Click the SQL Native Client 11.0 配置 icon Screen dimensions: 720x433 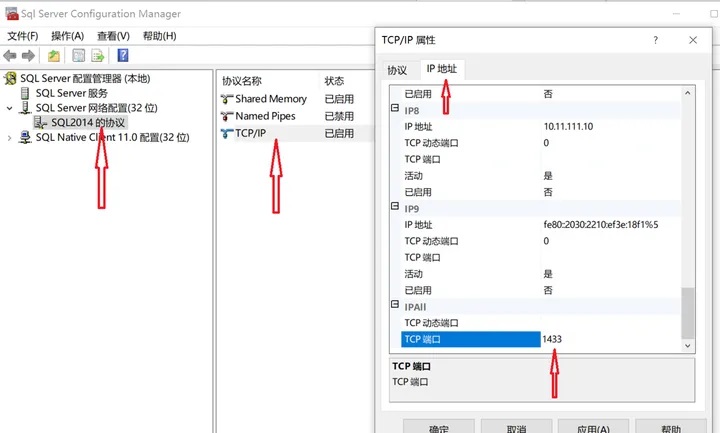25,137
